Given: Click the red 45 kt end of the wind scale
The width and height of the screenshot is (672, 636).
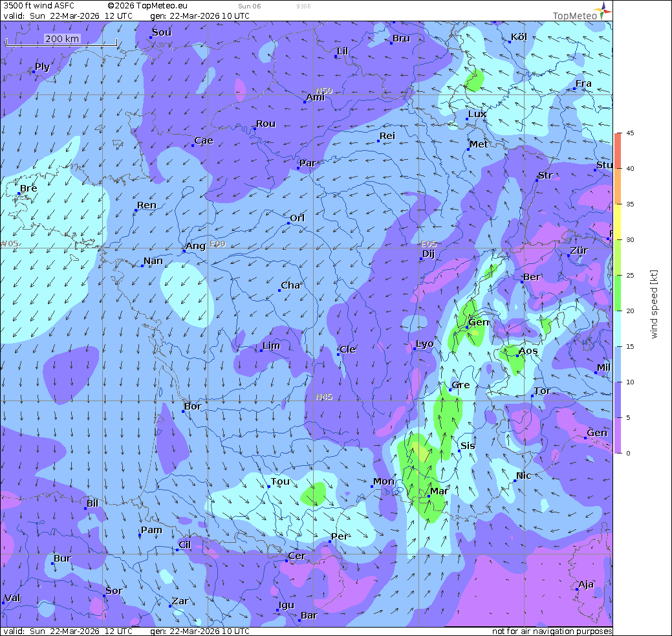Looking at the screenshot, I should [x=619, y=137].
